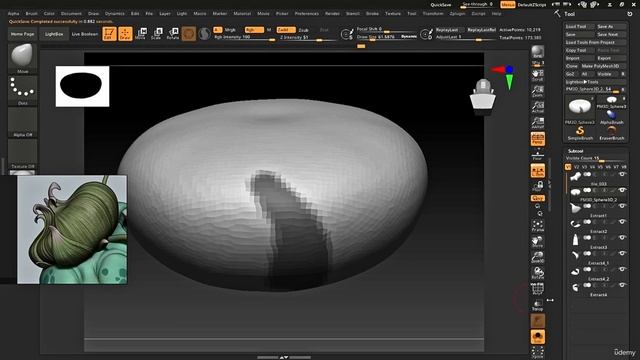Click the EraserBrush tool icon
This screenshot has width=640, height=360.
click(611, 133)
